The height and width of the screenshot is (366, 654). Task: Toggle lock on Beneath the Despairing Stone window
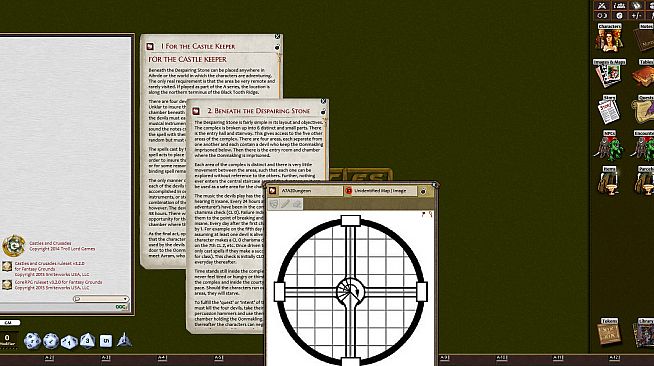coord(323,112)
